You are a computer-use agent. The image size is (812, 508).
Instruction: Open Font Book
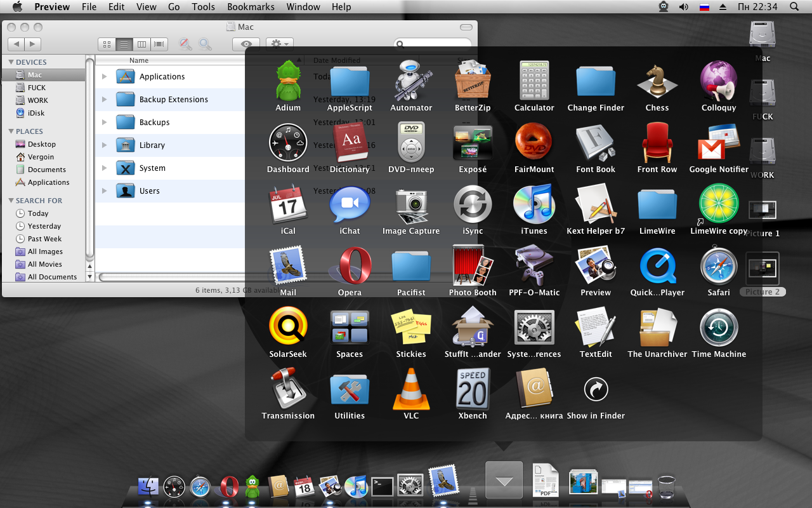(596, 143)
